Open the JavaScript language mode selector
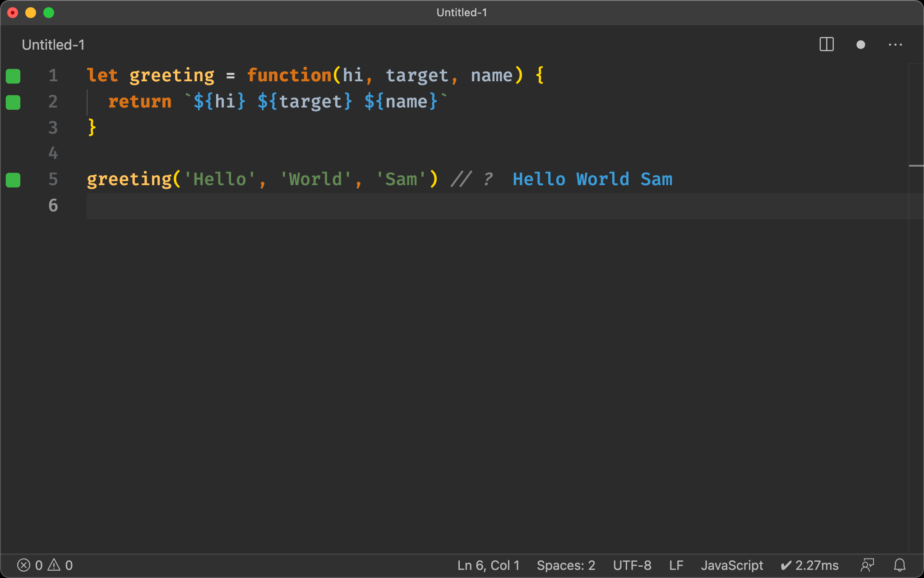Viewport: 924px width, 578px height. pyautogui.click(x=731, y=565)
